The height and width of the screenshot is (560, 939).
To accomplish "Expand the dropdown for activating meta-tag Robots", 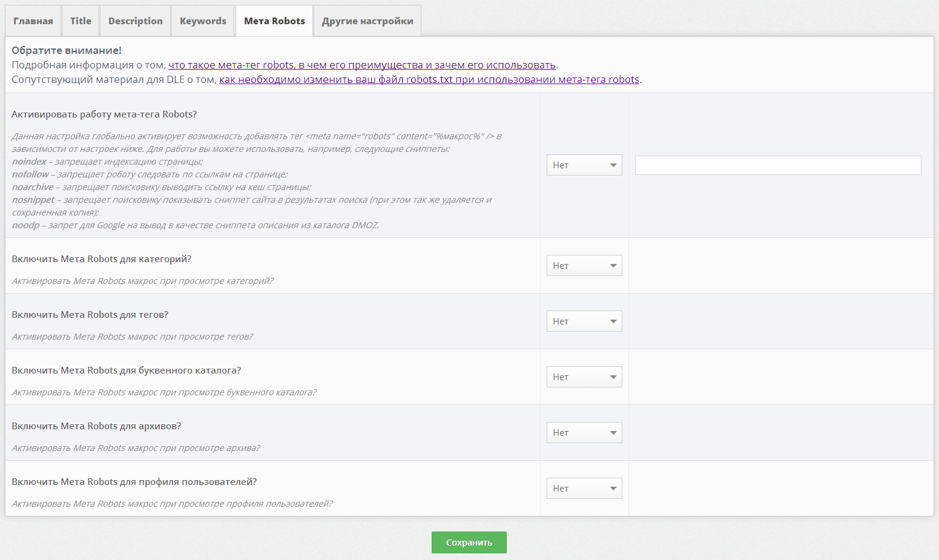I will (x=584, y=165).
